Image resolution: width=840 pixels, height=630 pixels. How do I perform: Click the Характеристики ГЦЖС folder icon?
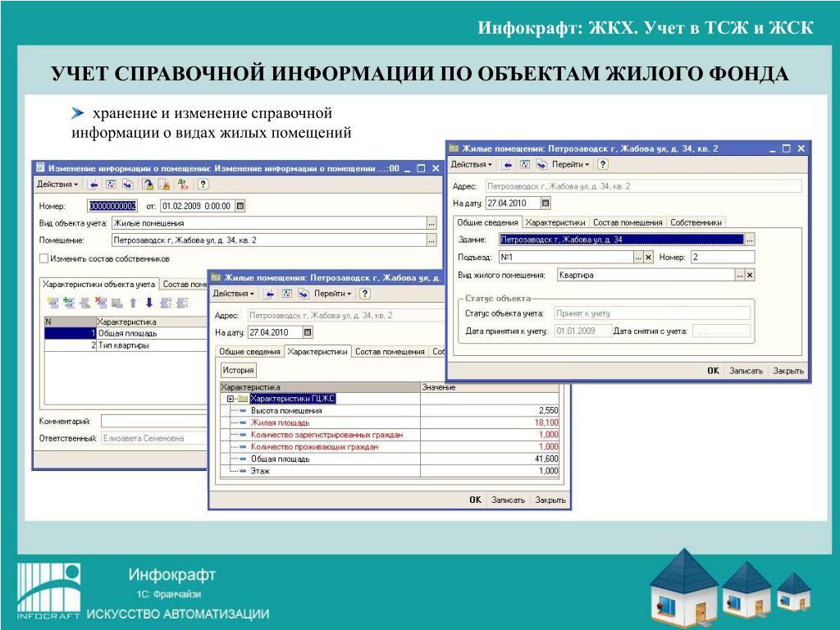coord(243,399)
